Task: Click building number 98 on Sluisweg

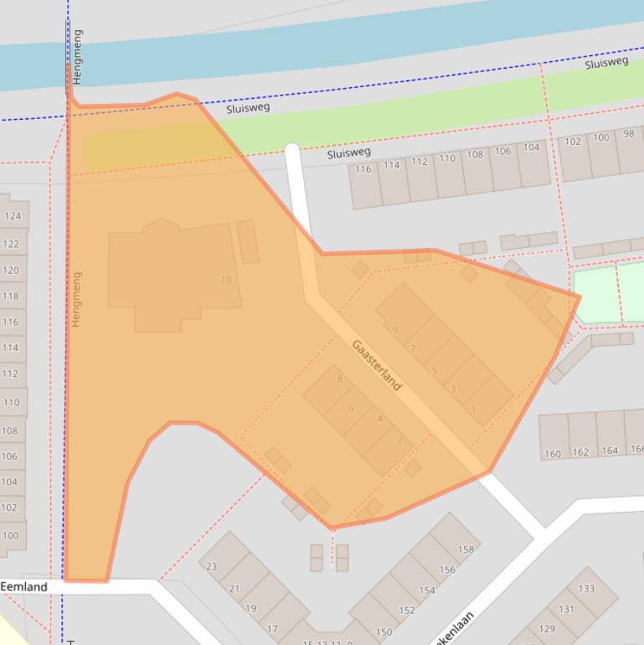Action: click(x=629, y=134)
